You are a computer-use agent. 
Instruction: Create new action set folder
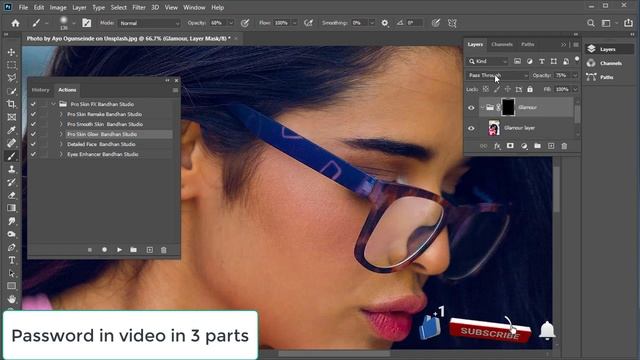point(133,250)
